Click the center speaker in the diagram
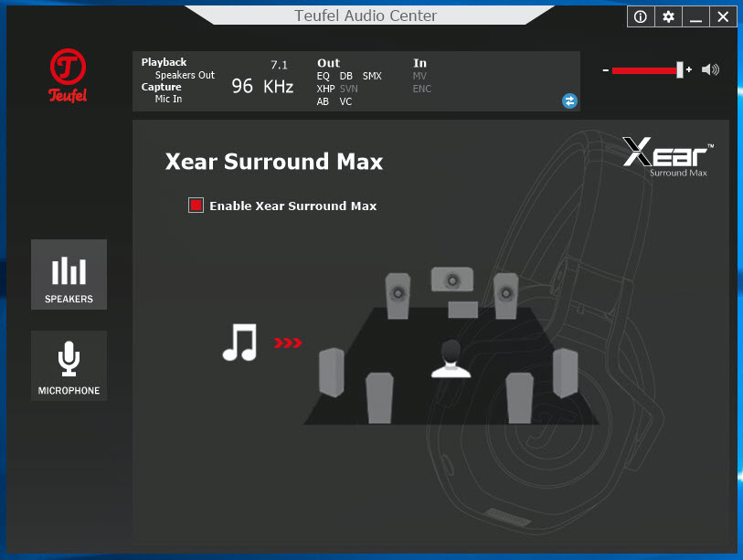Screen dimensions: 743x560 click(x=452, y=280)
